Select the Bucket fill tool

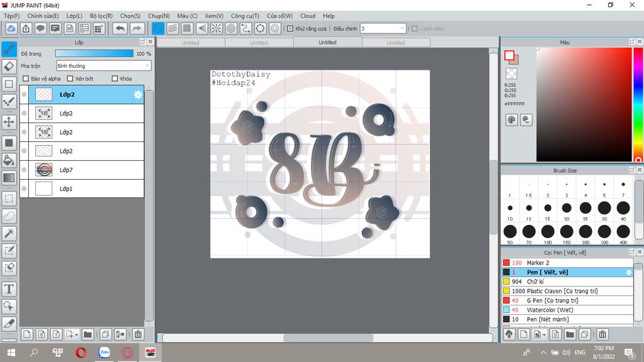coord(9,160)
